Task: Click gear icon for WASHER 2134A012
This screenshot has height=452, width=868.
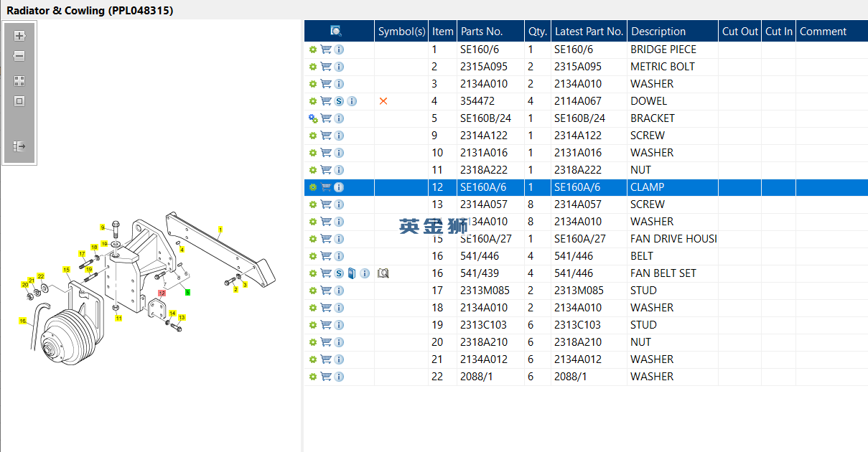Action: click(313, 359)
